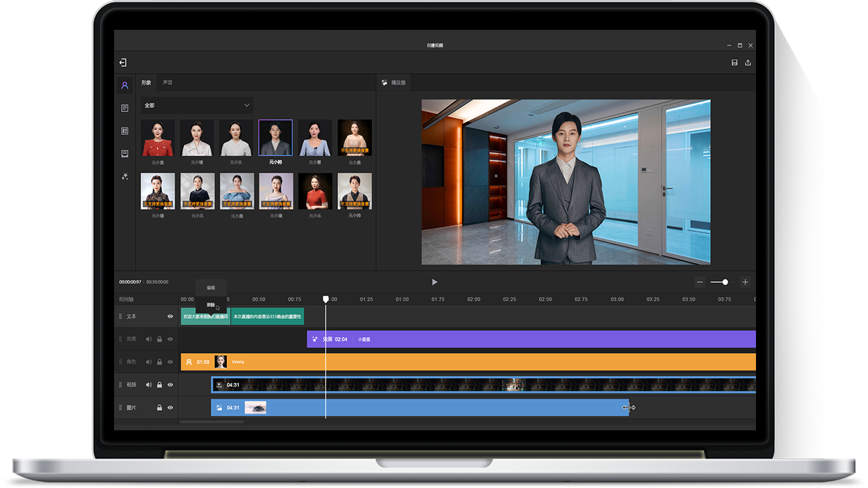Expand the 全部 category dropdown

point(197,105)
